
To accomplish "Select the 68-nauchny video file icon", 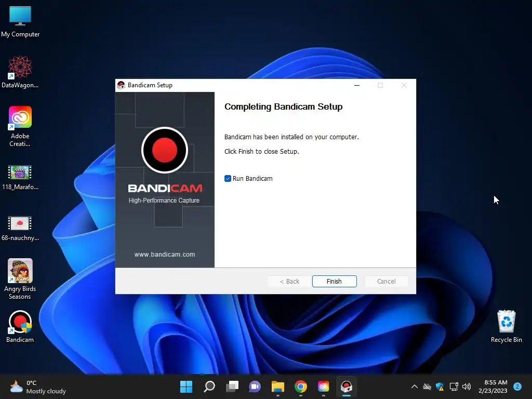I will (x=20, y=228).
